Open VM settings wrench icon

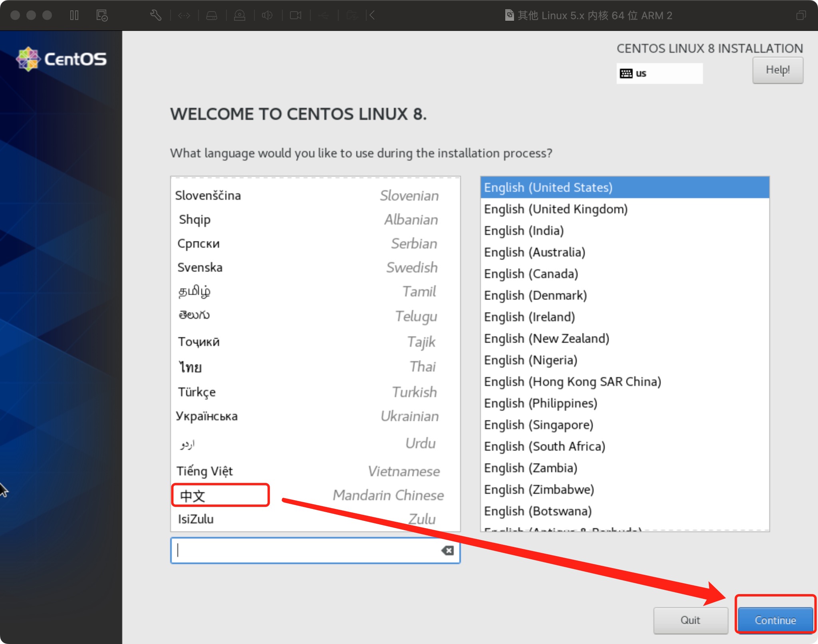[156, 15]
